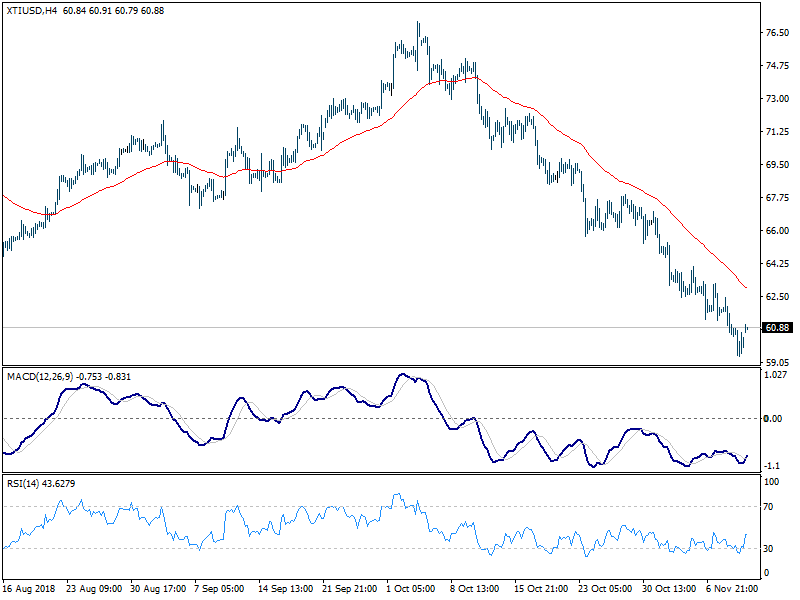This screenshot has height=600, width=800.
Task: Click the MACD zero level label 0.00
Action: 772,418
